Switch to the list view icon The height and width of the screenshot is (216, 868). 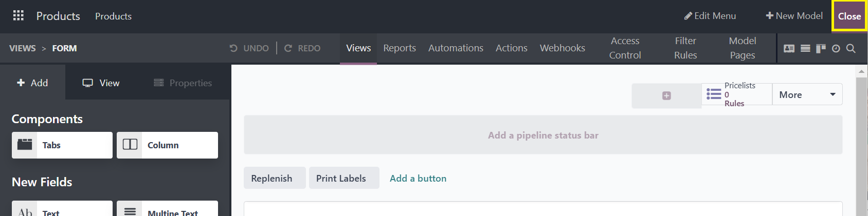[x=805, y=48]
